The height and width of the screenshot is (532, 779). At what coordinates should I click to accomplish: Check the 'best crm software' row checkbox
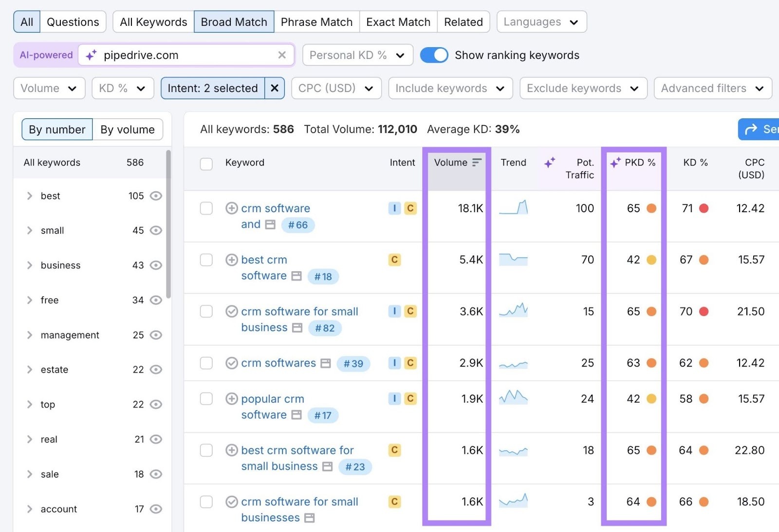pyautogui.click(x=206, y=260)
